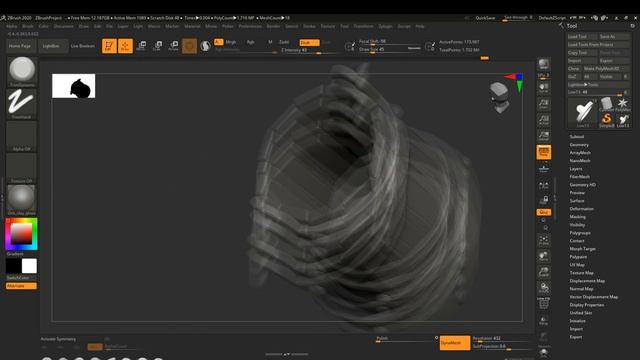Image resolution: width=640 pixels, height=360 pixels.
Task: Expand the Polygroups section
Action: pos(580,233)
